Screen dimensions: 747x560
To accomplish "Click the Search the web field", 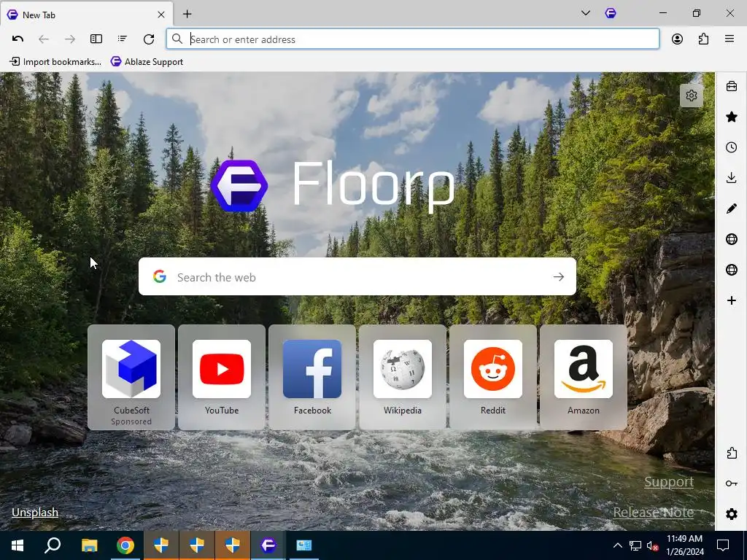I will coord(357,276).
